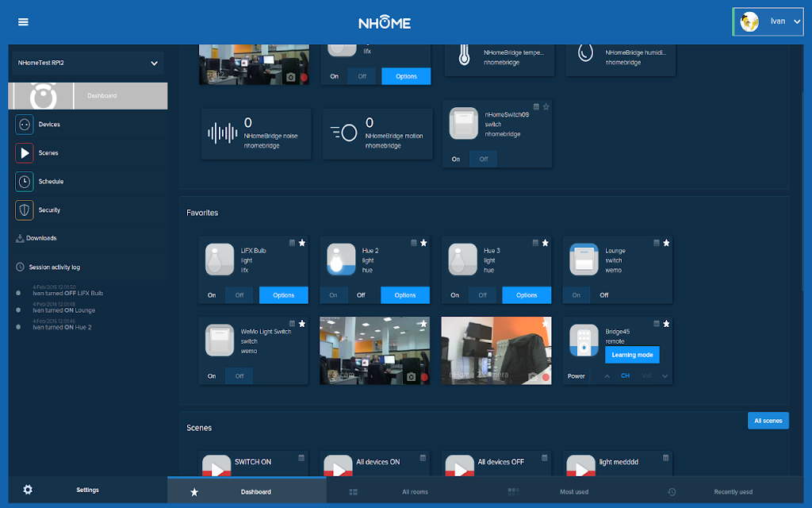
Task: Start recording on Foscam camera
Action: point(425,377)
